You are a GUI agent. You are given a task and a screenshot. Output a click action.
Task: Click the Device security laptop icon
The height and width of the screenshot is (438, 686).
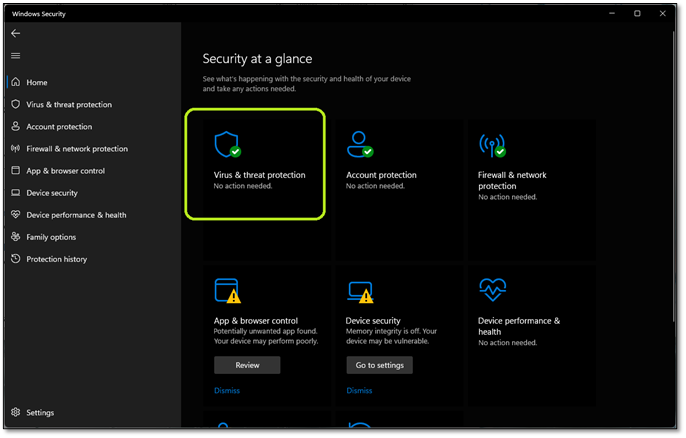point(359,291)
